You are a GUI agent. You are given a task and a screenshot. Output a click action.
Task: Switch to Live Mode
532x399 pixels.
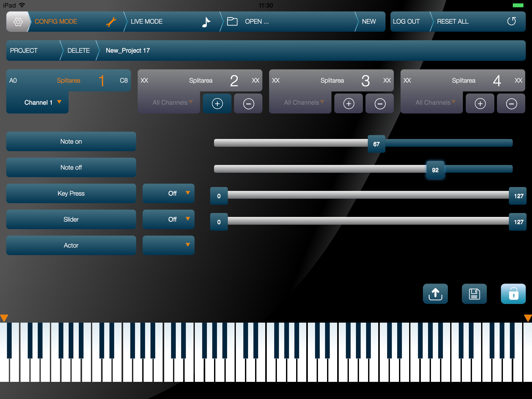147,22
